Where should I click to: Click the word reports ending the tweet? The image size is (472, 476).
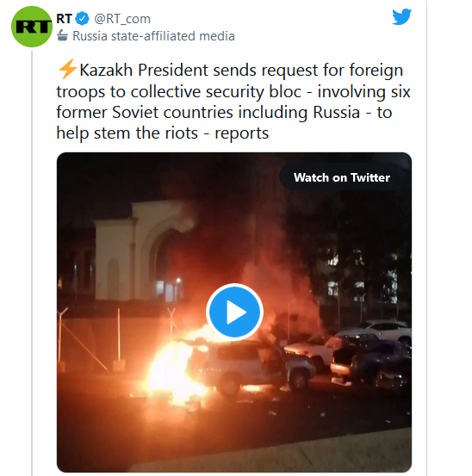242,133
